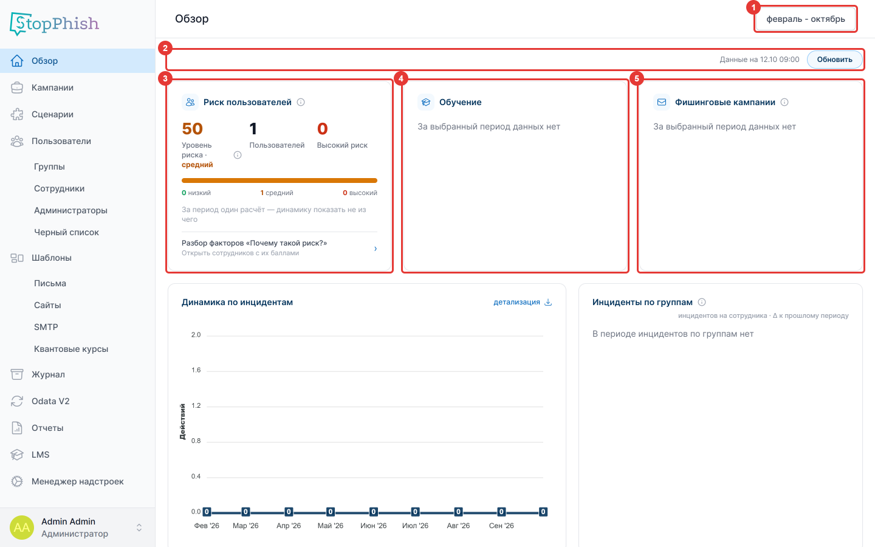Click the chevron of Разбор факторов row
The height and width of the screenshot is (547, 875).
click(375, 248)
